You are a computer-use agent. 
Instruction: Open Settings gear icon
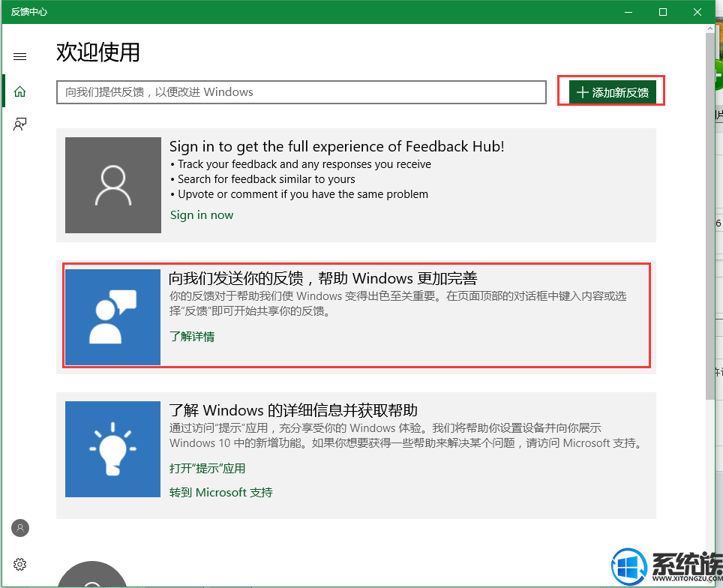click(19, 564)
